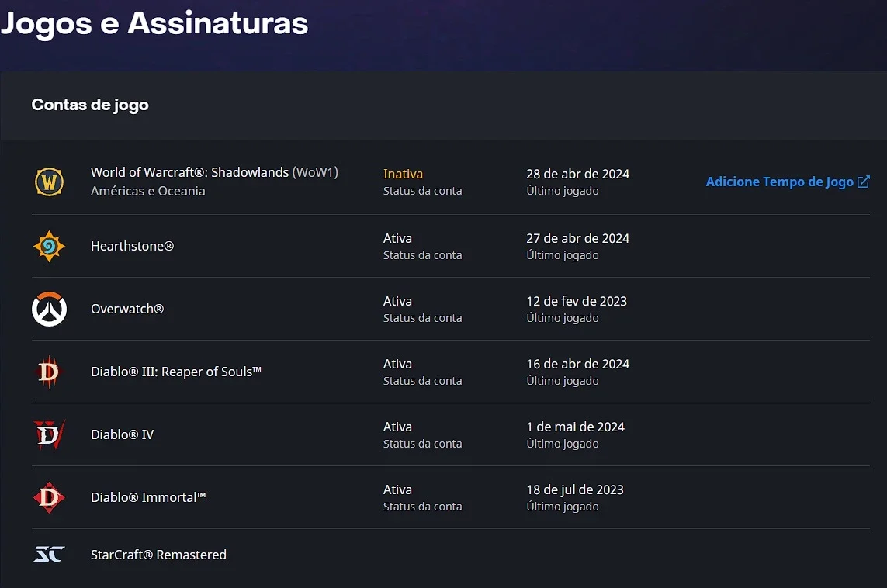This screenshot has height=588, width=887.
Task: Click the Ativa status in Overwatch row
Action: point(397,301)
